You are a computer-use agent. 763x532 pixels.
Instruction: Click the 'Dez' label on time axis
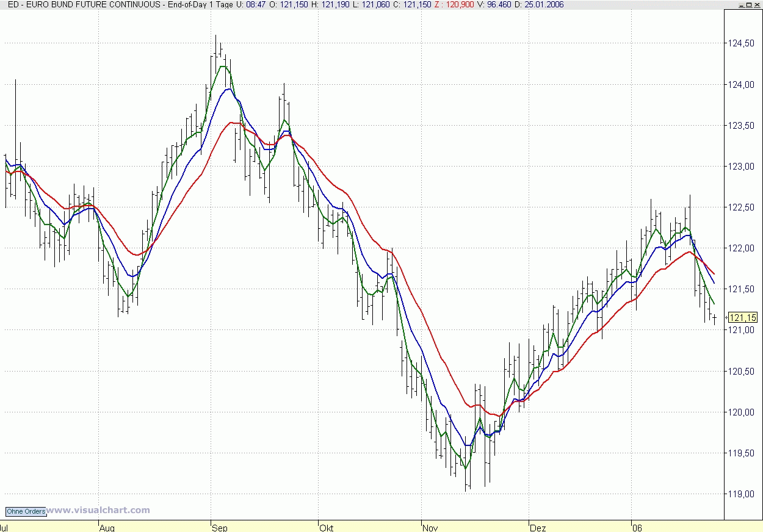[538, 528]
